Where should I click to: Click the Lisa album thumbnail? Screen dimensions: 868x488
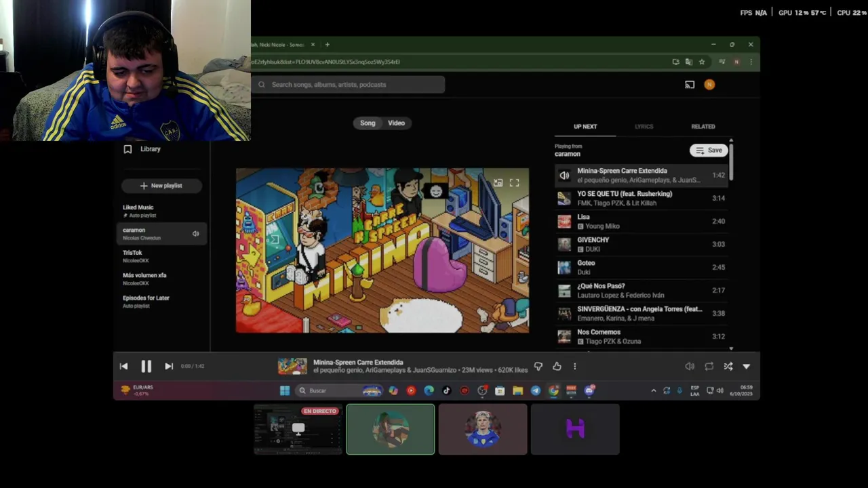pos(564,222)
